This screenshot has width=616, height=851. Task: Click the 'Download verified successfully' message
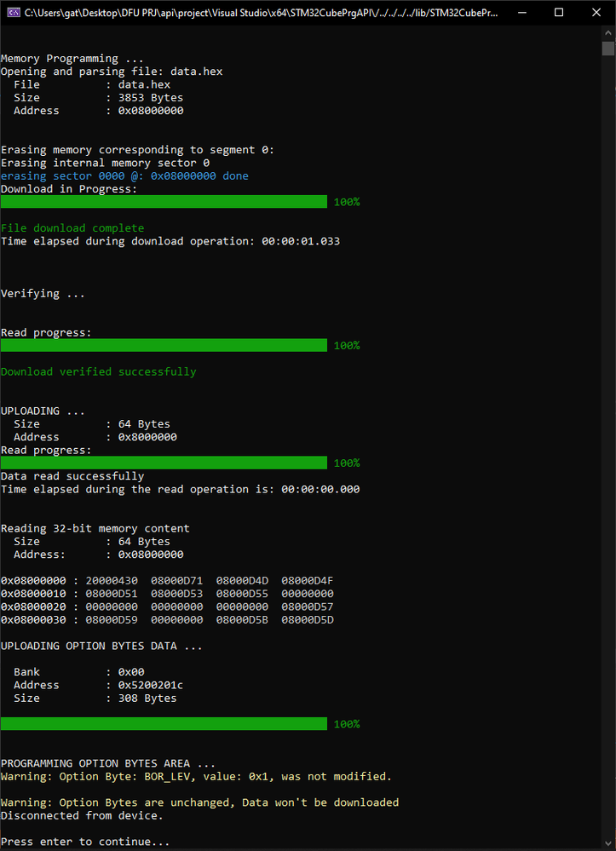[98, 371]
